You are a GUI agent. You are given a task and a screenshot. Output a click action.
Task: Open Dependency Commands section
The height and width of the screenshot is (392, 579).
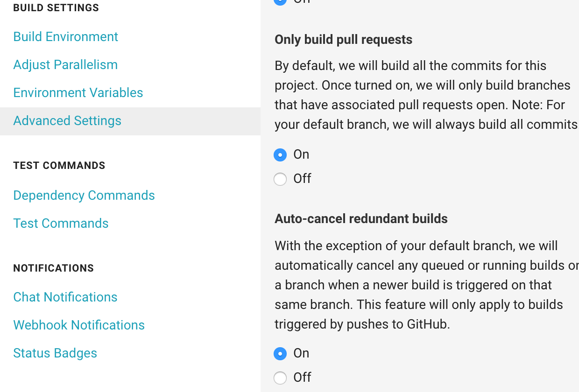click(84, 195)
